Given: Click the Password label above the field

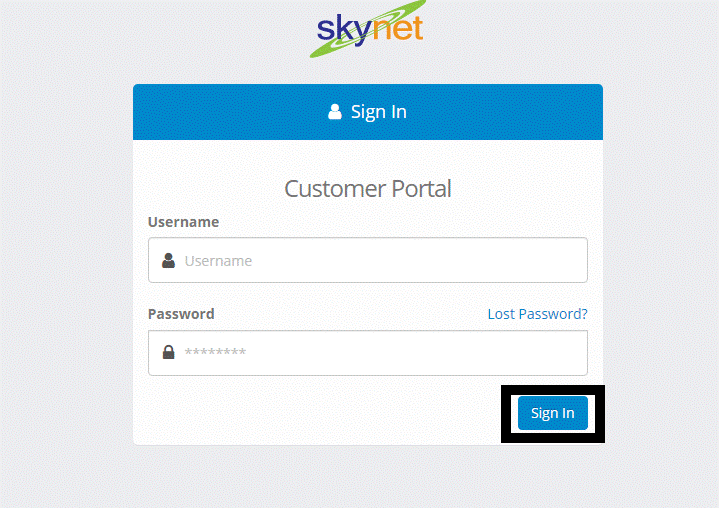Looking at the screenshot, I should coord(181,314).
